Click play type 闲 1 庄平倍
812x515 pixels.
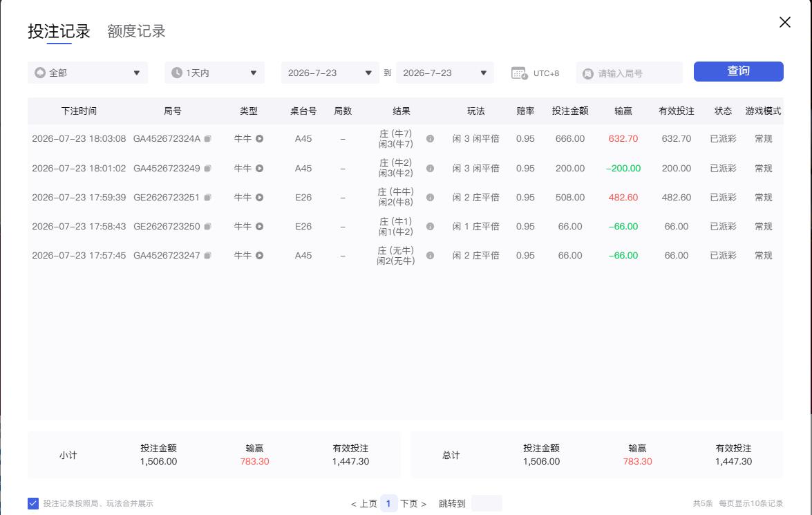(x=476, y=227)
